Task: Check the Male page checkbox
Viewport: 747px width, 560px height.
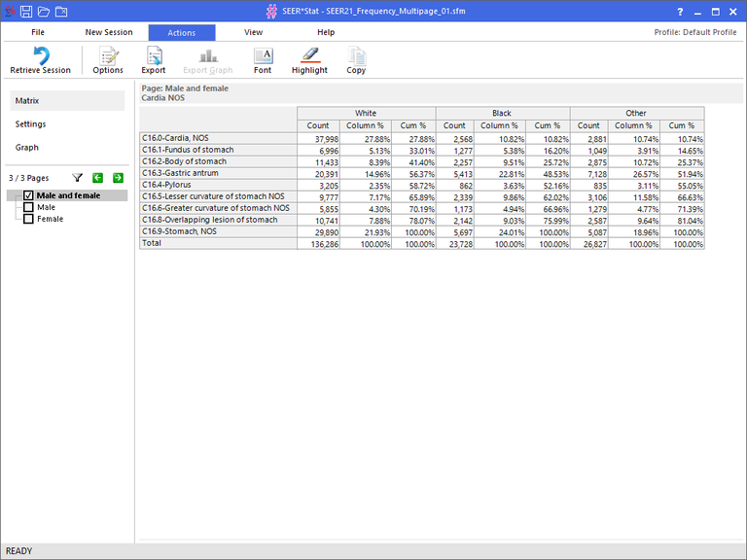Action: (x=28, y=207)
